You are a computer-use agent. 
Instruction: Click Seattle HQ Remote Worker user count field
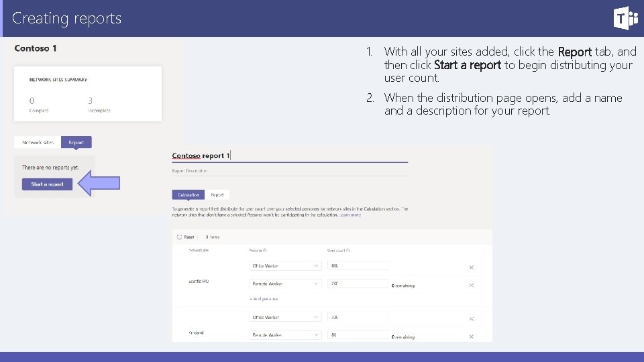[x=358, y=284]
